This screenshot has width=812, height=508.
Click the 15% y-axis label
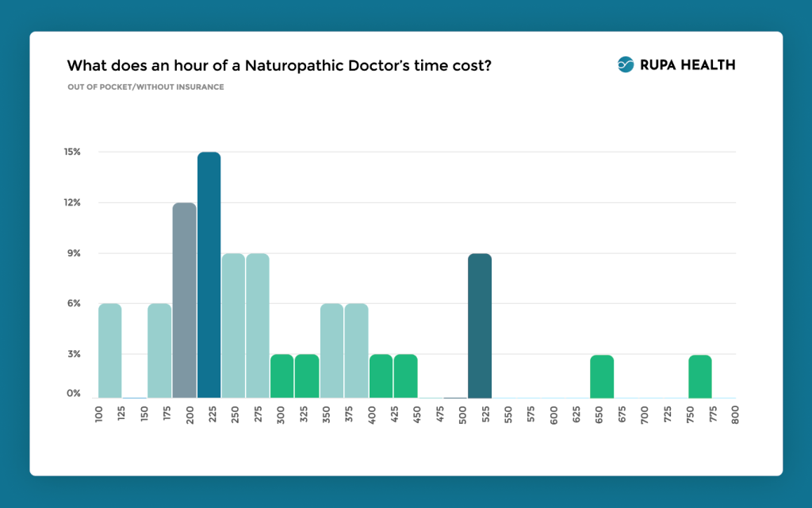pos(72,152)
